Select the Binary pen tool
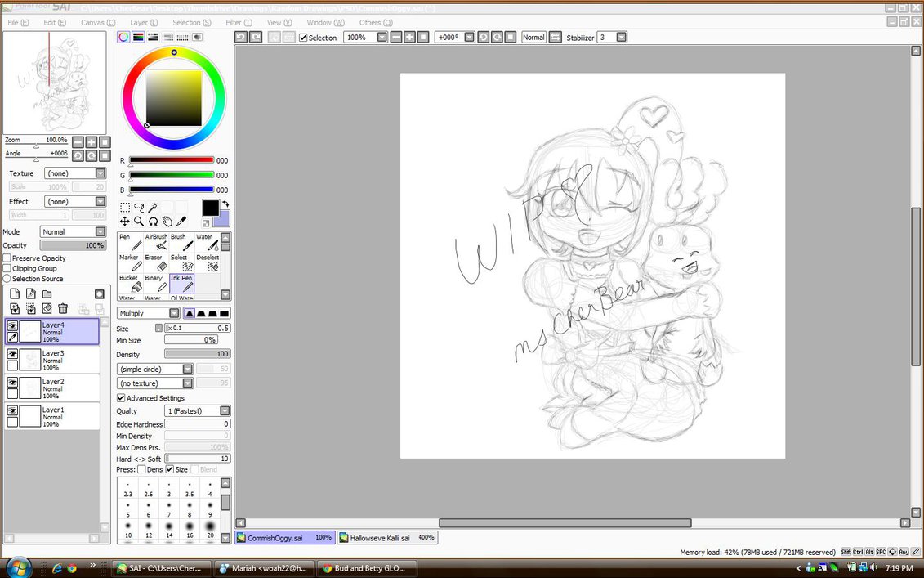This screenshot has height=578, width=924. click(155, 283)
